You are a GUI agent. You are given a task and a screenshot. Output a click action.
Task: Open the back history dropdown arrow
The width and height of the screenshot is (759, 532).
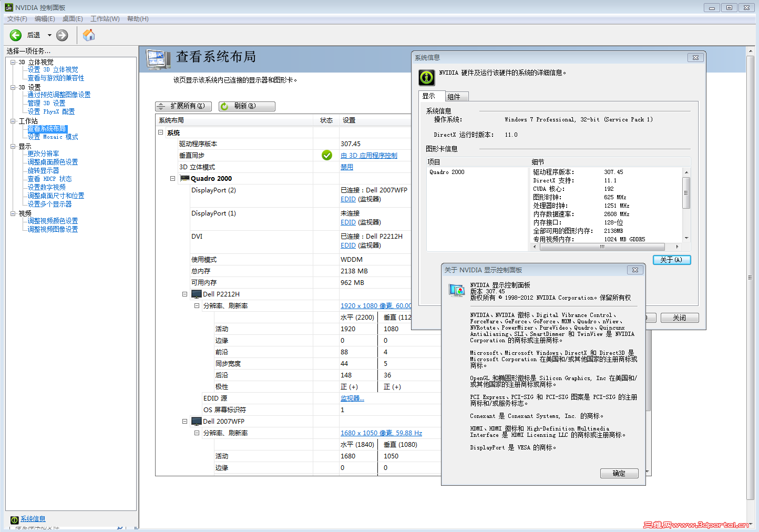click(x=49, y=35)
